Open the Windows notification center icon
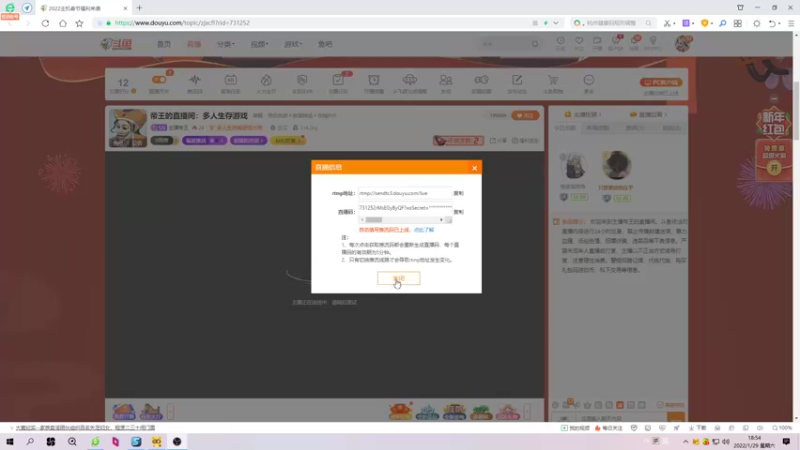 (x=786, y=441)
